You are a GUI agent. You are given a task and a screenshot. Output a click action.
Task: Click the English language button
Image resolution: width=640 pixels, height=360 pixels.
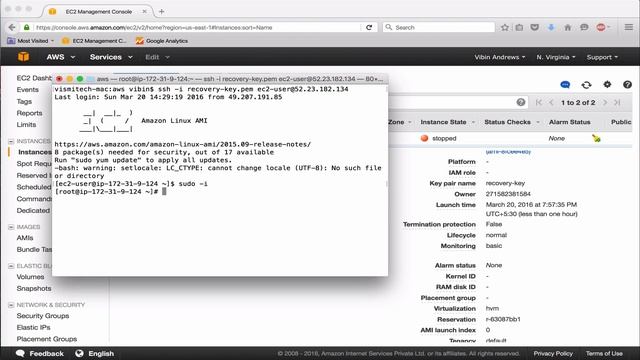point(95,353)
